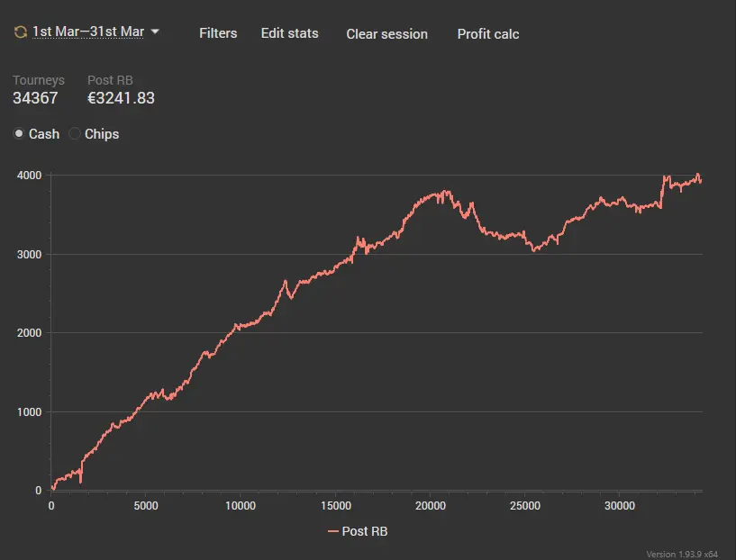Click the Post RB value €3241.83
The width and height of the screenshot is (736, 560).
[x=121, y=98]
